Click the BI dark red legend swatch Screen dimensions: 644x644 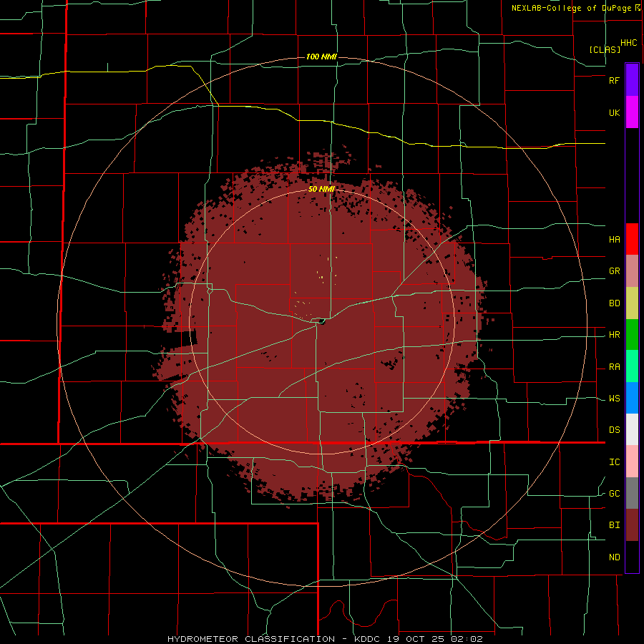[x=632, y=525]
